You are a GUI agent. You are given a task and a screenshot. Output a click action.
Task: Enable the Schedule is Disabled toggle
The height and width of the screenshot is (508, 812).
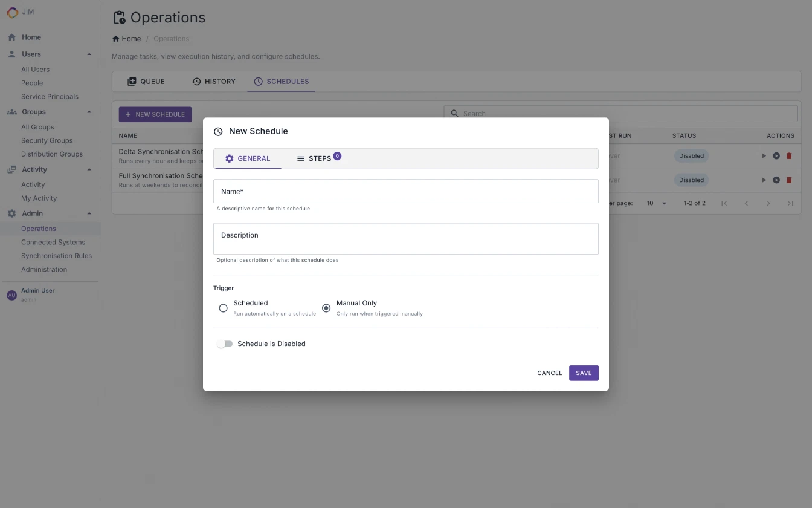[x=224, y=343]
